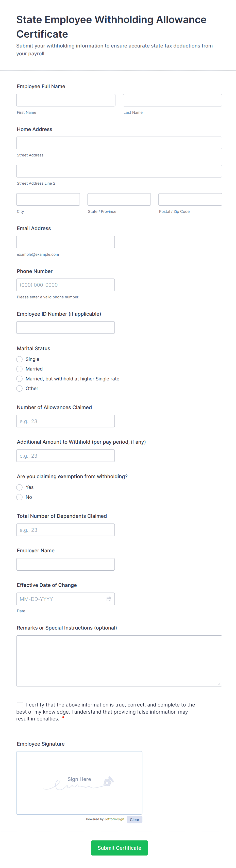This screenshot has width=236, height=868.
Task: Click the Postal / Zip Code field
Action: click(x=190, y=200)
